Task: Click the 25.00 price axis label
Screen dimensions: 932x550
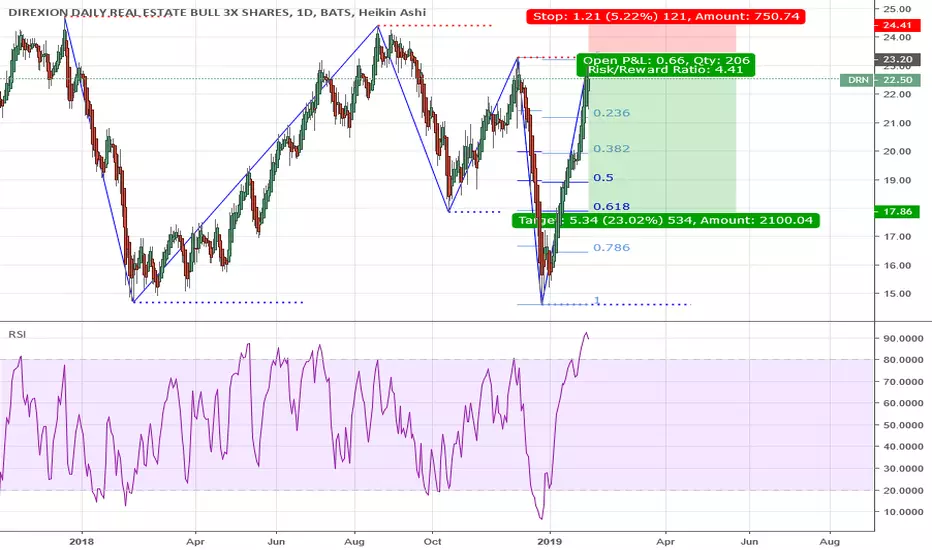Action: click(897, 9)
